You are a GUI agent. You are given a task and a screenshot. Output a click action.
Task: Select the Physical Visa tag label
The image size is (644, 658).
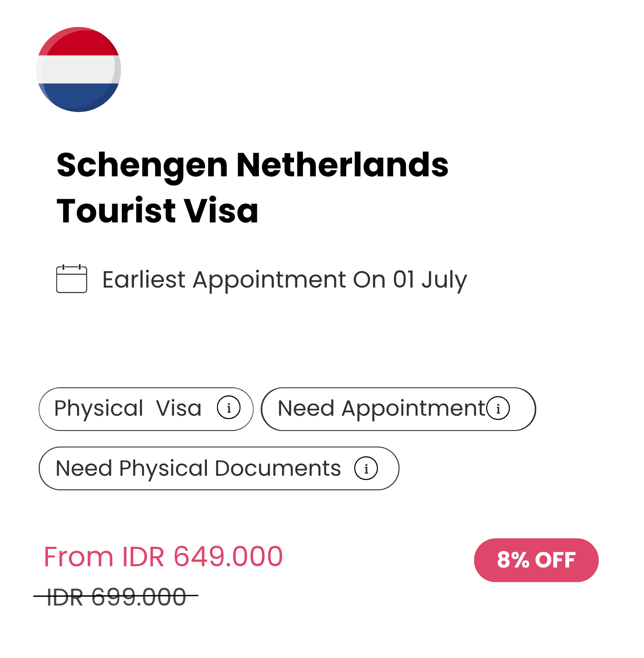click(128, 409)
